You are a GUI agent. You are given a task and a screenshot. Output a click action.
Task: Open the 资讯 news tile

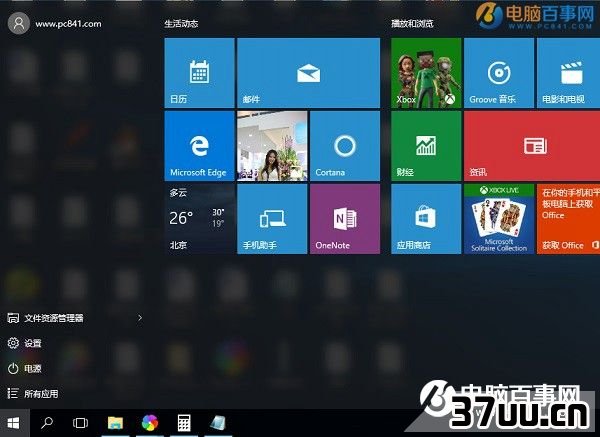point(532,146)
